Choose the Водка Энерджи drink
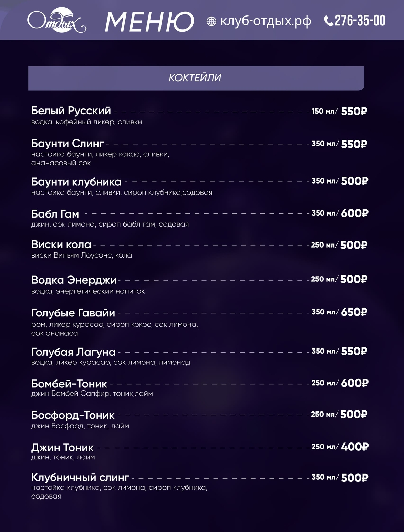Screen dimensions: 404x532 [74, 280]
